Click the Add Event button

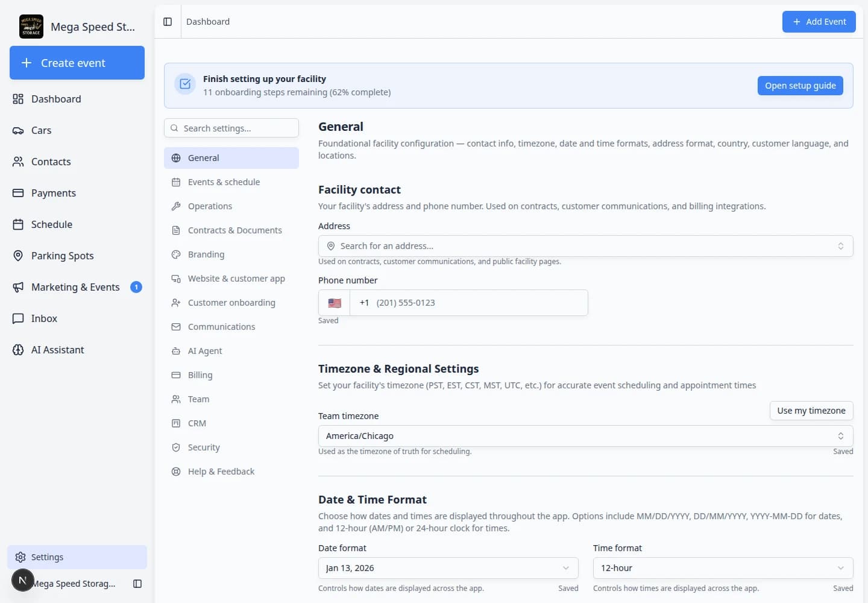tap(819, 22)
